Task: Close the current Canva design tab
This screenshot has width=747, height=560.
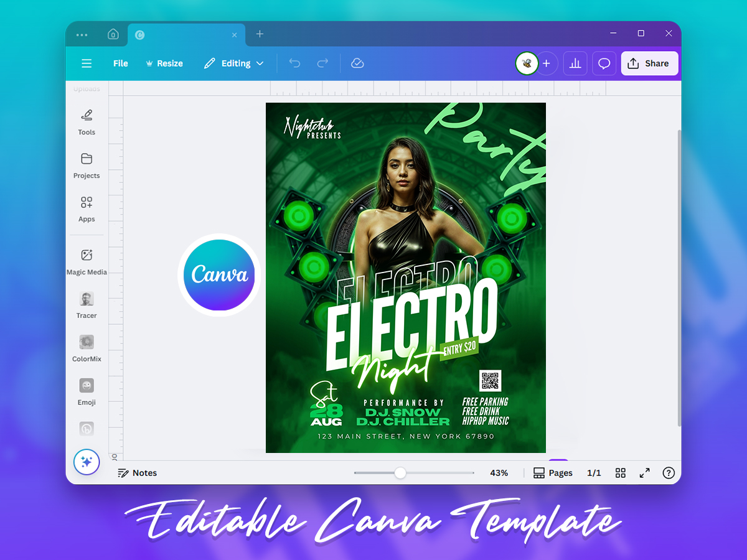Action: point(235,35)
